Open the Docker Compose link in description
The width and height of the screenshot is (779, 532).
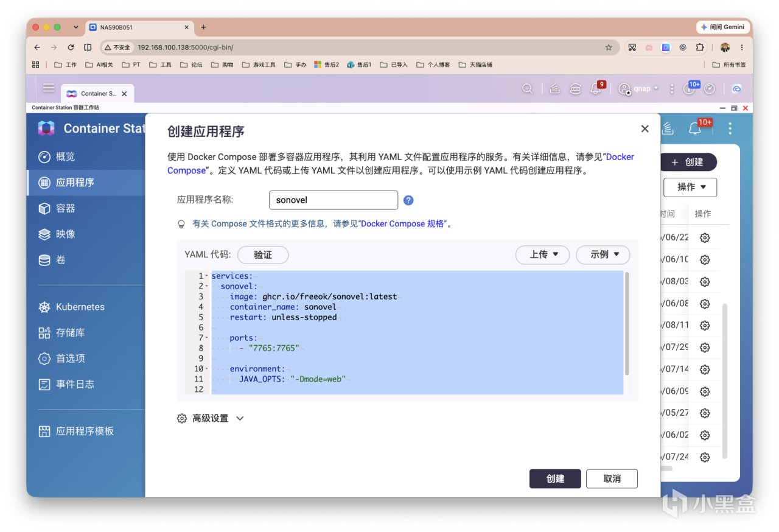point(400,164)
